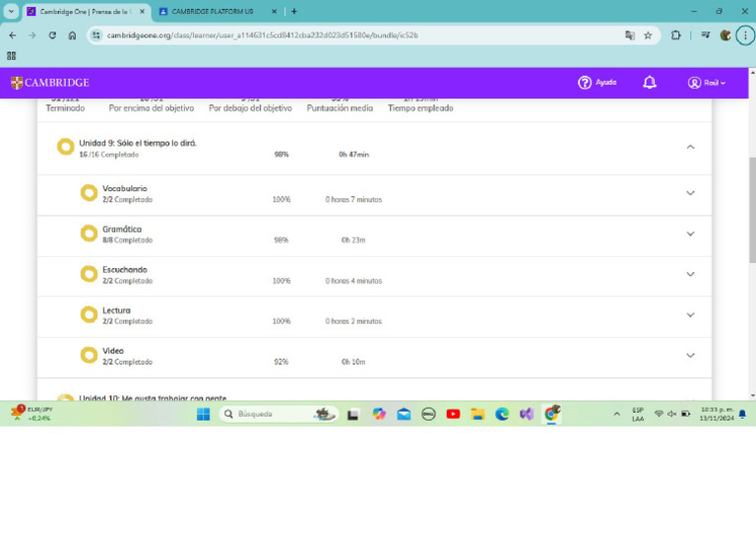Click the browser reload icon
Image resolution: width=756 pixels, height=535 pixels.
click(52, 35)
